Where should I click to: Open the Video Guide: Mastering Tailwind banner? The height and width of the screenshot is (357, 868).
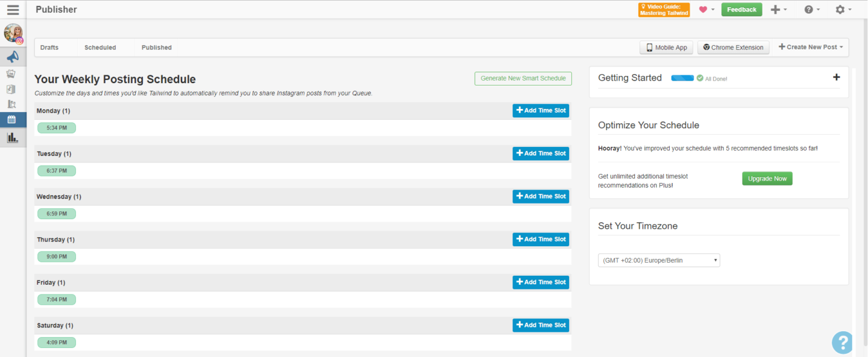click(664, 10)
